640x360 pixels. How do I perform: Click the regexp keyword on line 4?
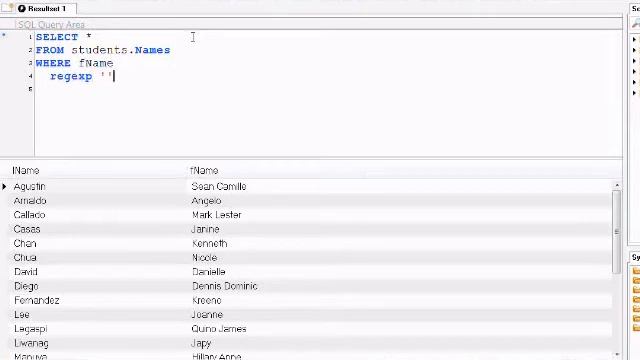[x=71, y=76]
